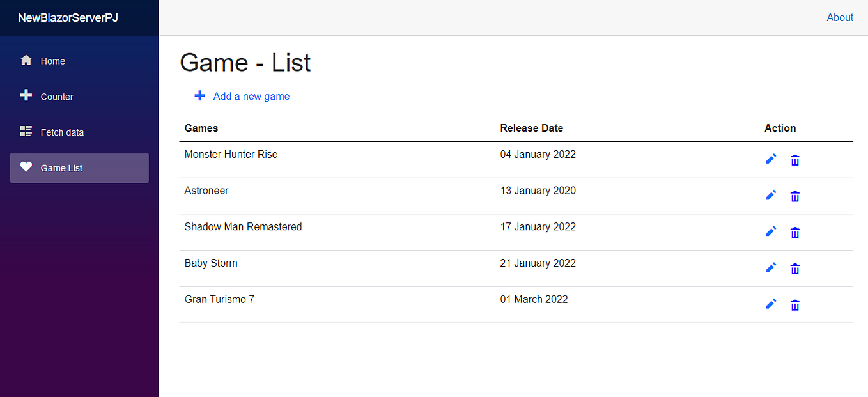The width and height of the screenshot is (868, 397).
Task: Click the NewBlazorServerPJ brand title
Action: [68, 18]
